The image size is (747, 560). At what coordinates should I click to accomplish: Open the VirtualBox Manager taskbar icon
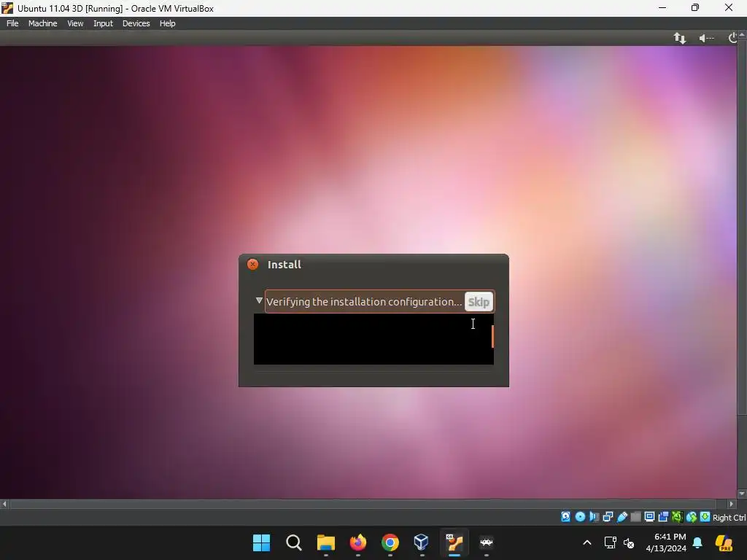tap(422, 542)
